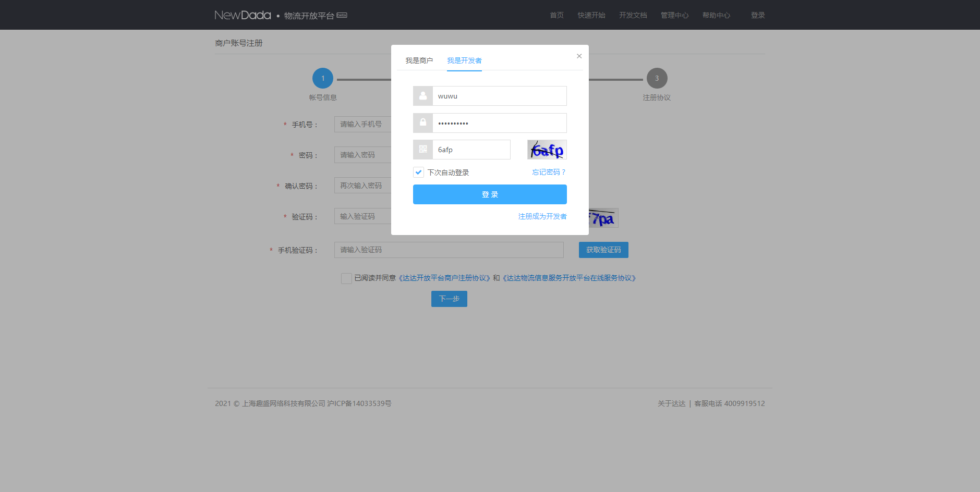Click the user icon beside username field

423,96
